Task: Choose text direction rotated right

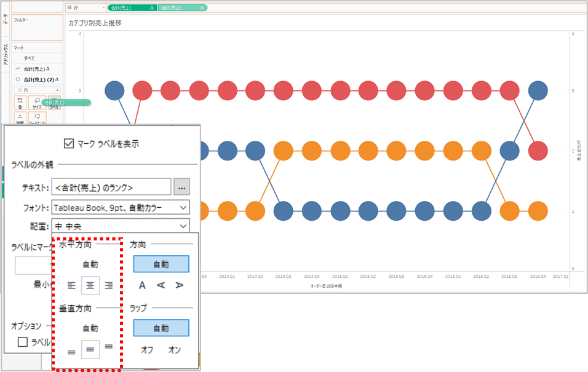Action: point(179,286)
